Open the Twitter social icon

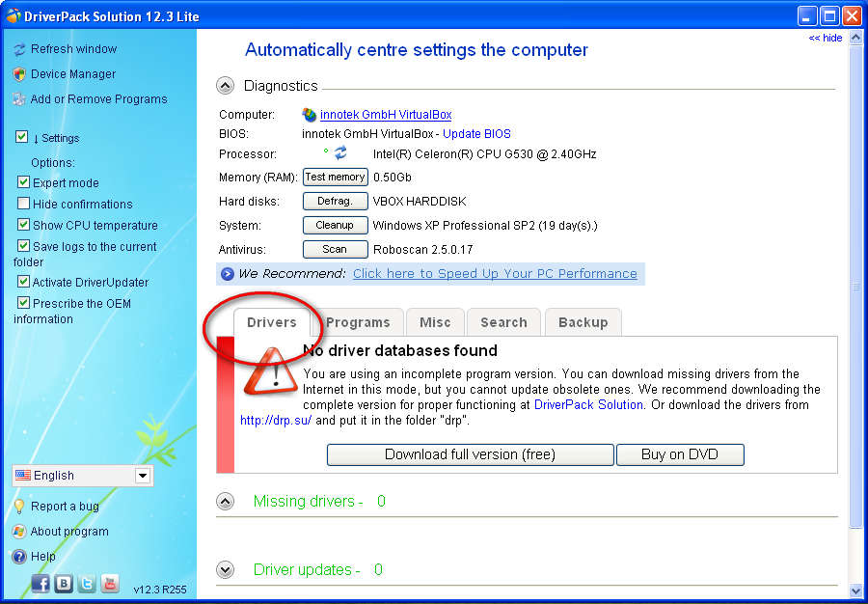[87, 583]
